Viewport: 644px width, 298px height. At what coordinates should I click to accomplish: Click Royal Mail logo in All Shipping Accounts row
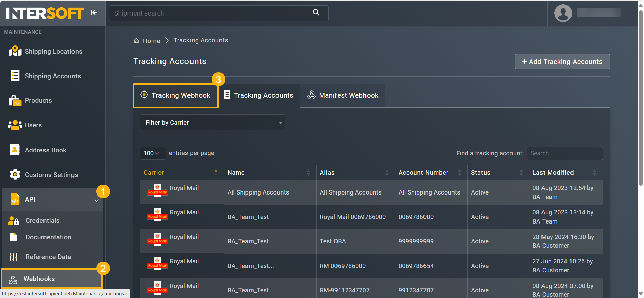(x=157, y=190)
